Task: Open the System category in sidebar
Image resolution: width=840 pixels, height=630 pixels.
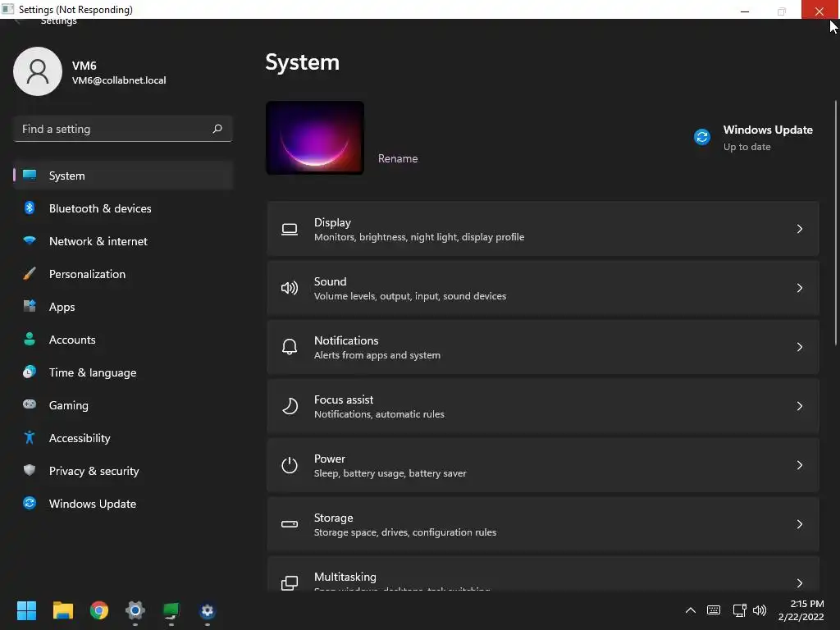Action: click(123, 176)
